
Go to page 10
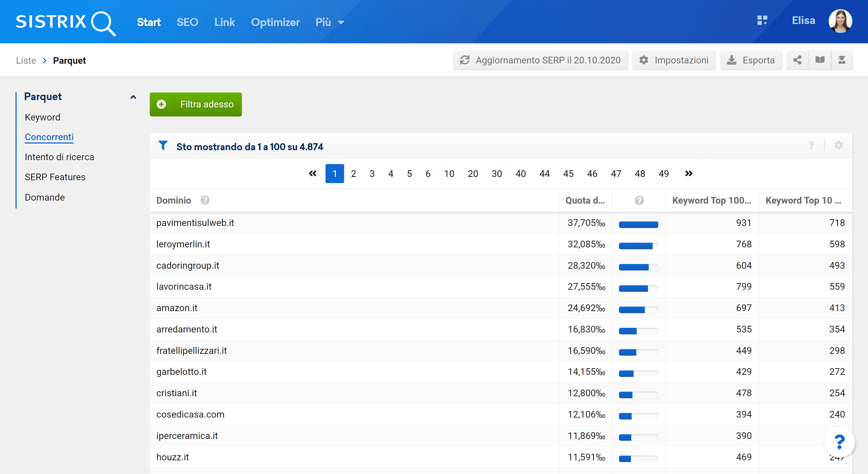coord(449,174)
